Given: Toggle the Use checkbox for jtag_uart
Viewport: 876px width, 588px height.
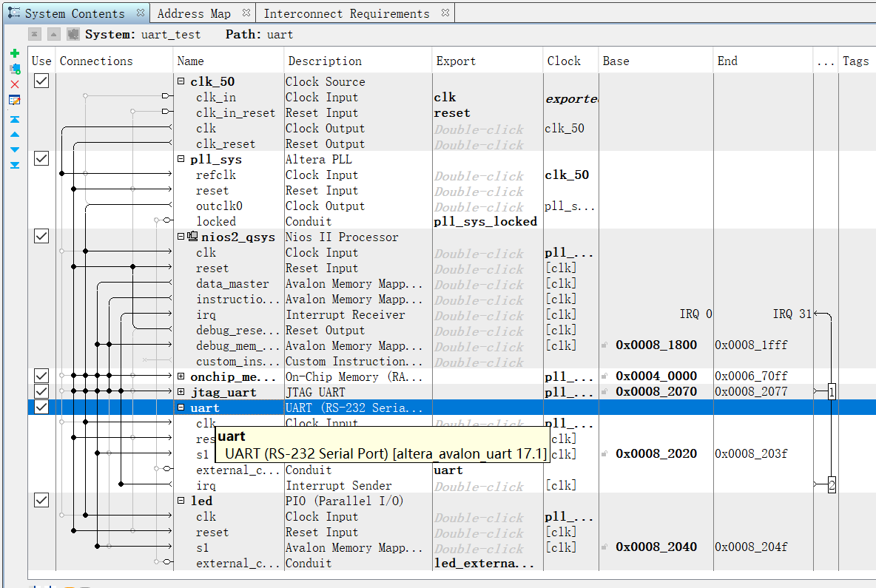Looking at the screenshot, I should 41,391.
